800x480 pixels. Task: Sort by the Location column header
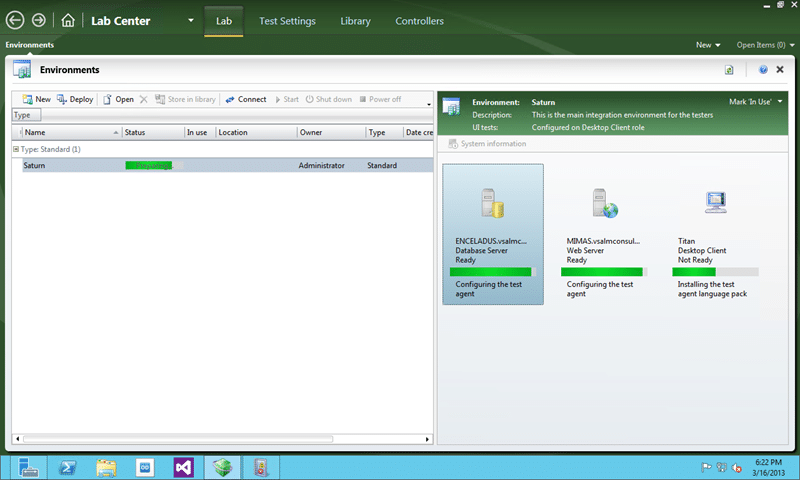coord(256,132)
